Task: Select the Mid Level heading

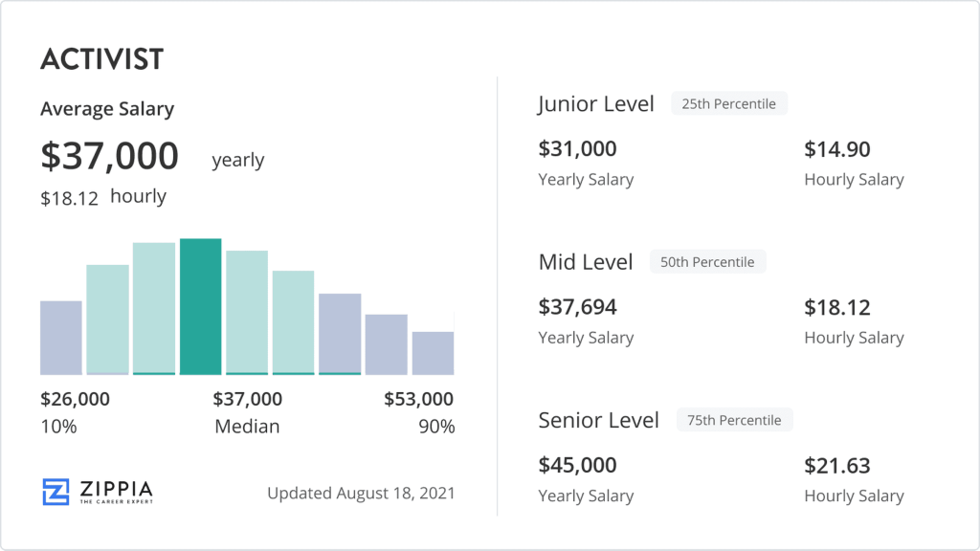Action: pos(586,262)
